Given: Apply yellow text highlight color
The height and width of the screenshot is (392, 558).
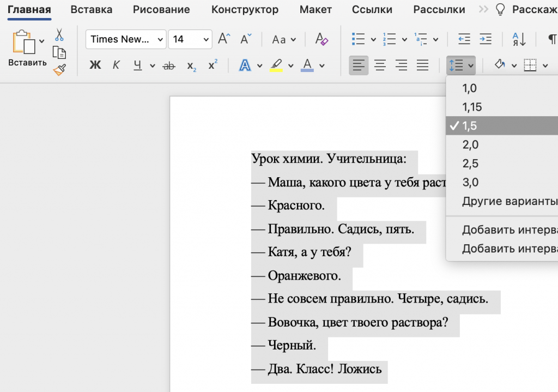Looking at the screenshot, I should [x=276, y=65].
